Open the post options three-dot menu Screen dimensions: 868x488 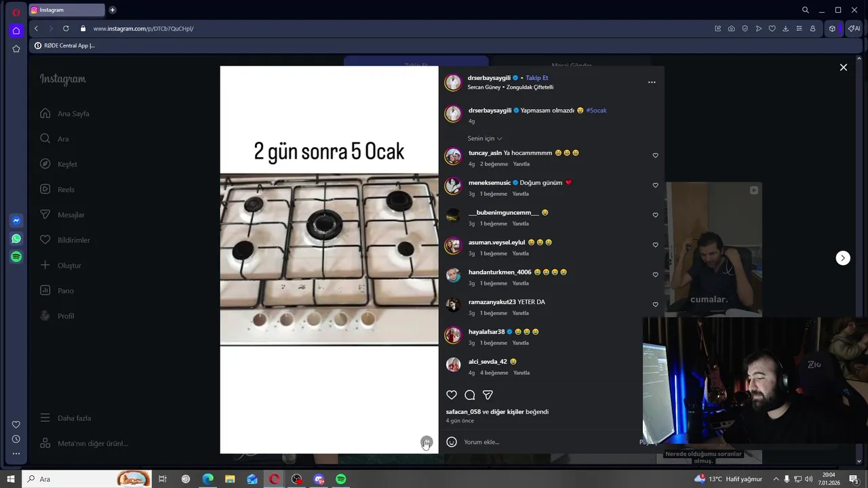(652, 82)
